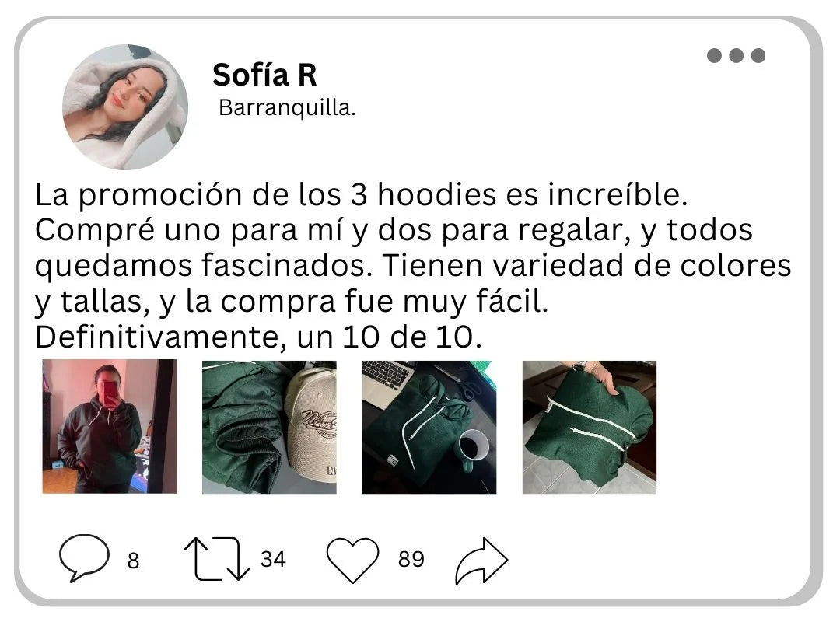Open the comment speech bubble icon
The height and width of the screenshot is (622, 840).
84,557
